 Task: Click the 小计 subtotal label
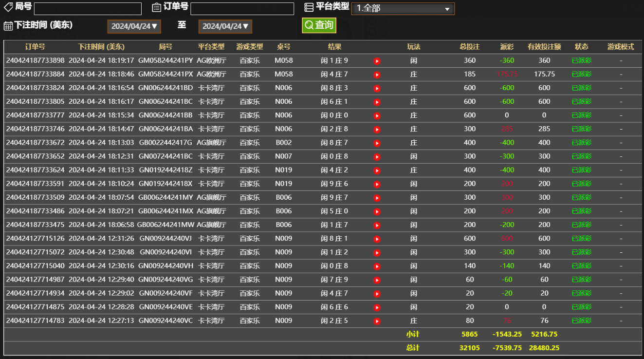pyautogui.click(x=413, y=334)
